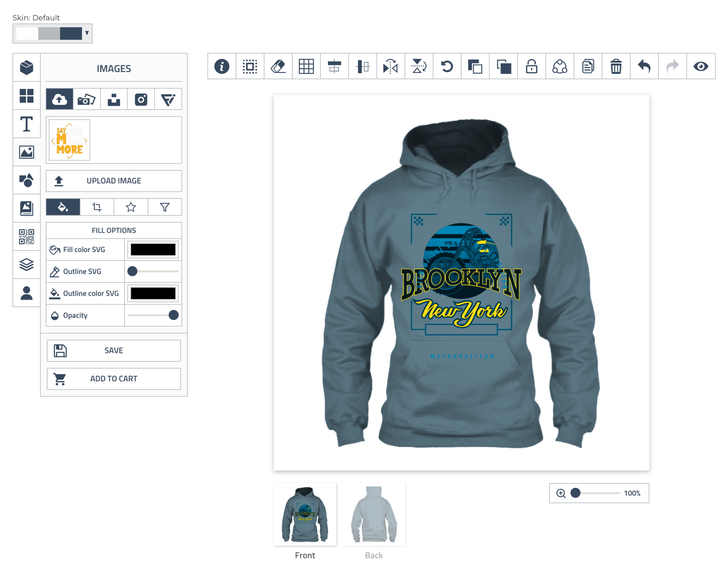
Task: Open the QR code tool in sidebar
Action: tap(27, 237)
